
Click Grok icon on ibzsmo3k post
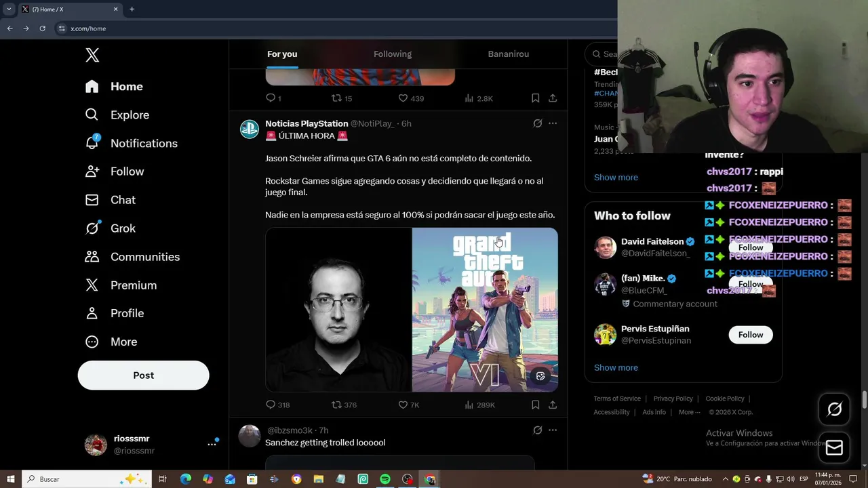(x=537, y=430)
